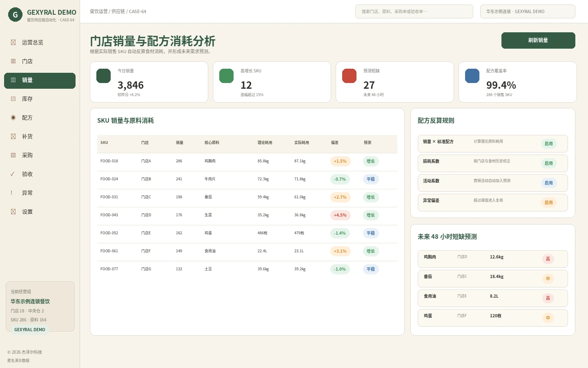Click the GEXYRAL DEMO tag in sidebar card
Viewport: 588px width, 368px height.
[x=30, y=330]
